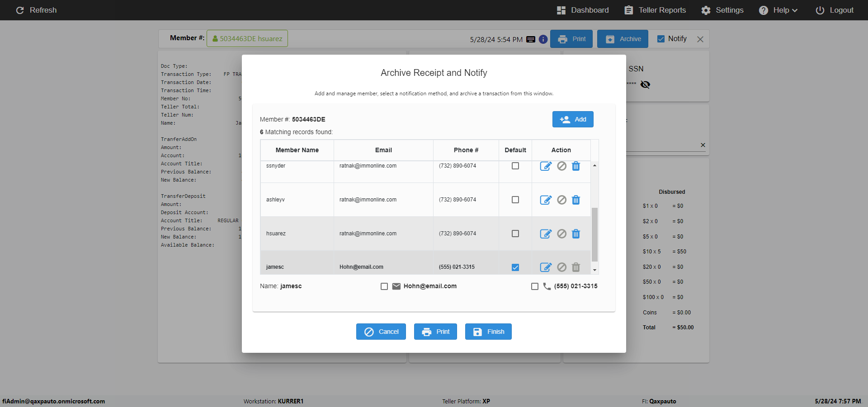Click the header Print button behind the dialog
The height and width of the screenshot is (407, 868).
click(572, 39)
